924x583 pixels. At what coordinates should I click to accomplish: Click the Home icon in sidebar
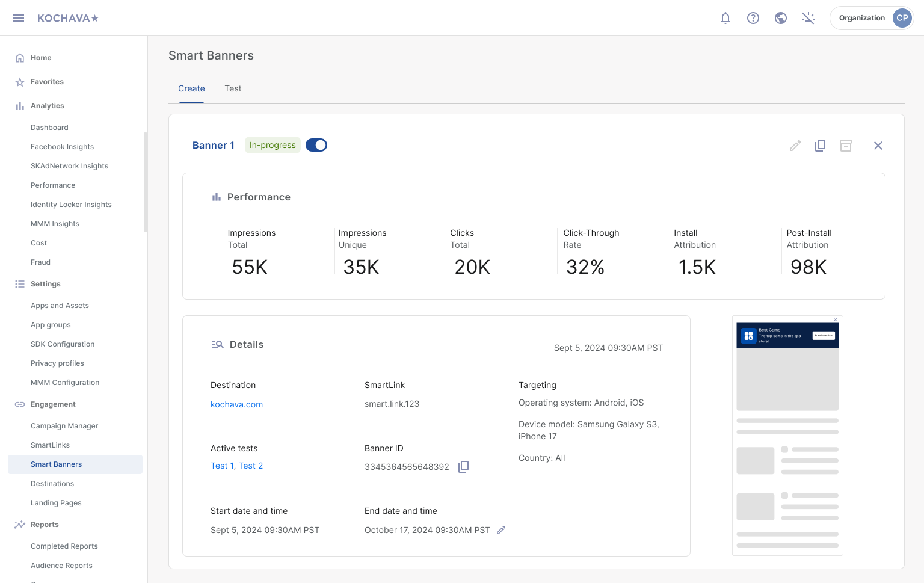pyautogui.click(x=20, y=58)
